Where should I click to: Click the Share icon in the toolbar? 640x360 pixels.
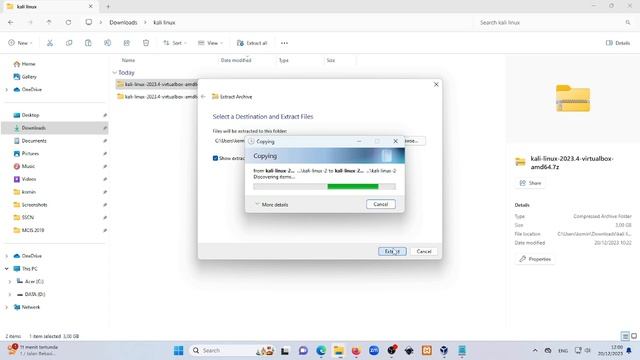(127, 43)
